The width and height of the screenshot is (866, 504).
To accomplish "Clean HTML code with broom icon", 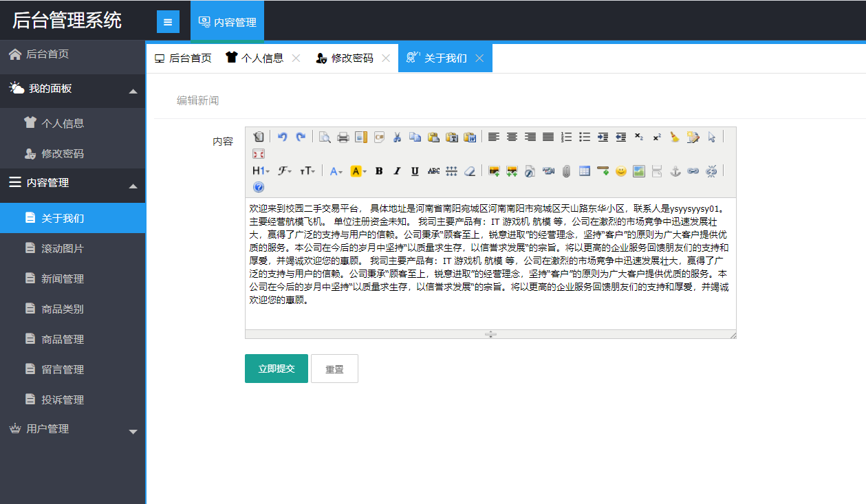I will (x=675, y=137).
